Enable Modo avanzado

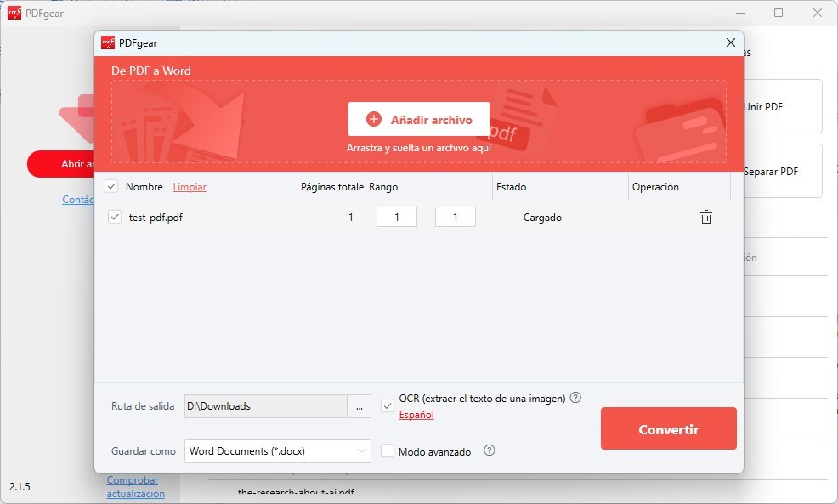pos(387,451)
